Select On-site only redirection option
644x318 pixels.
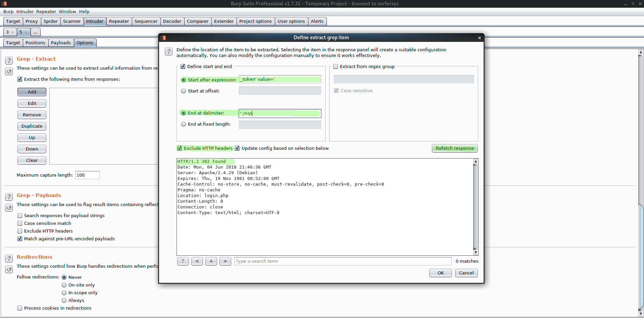(64, 285)
